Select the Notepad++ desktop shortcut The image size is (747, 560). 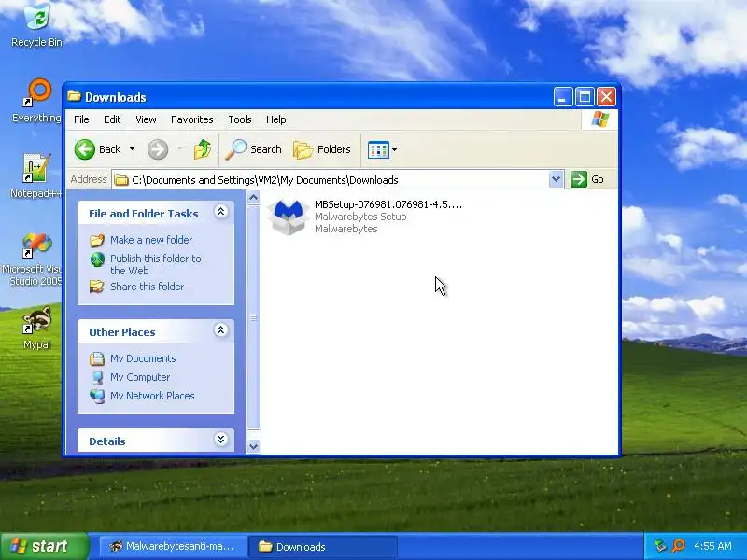35,175
